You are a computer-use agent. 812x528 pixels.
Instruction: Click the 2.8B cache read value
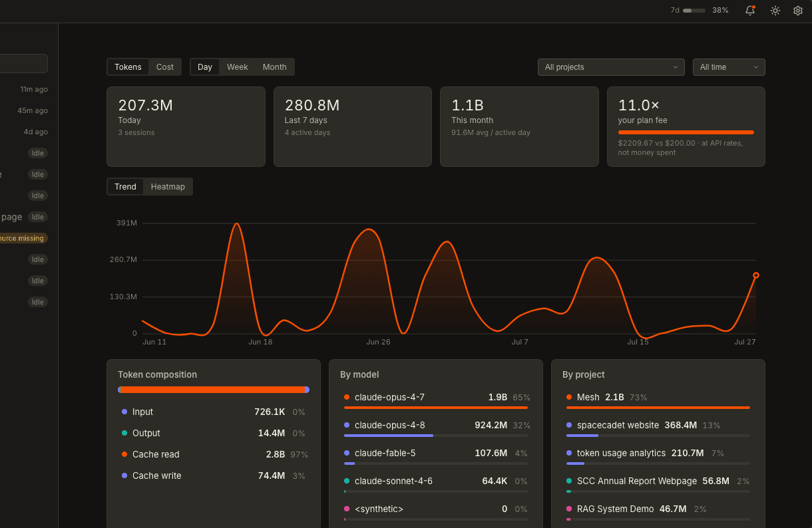(x=276, y=454)
